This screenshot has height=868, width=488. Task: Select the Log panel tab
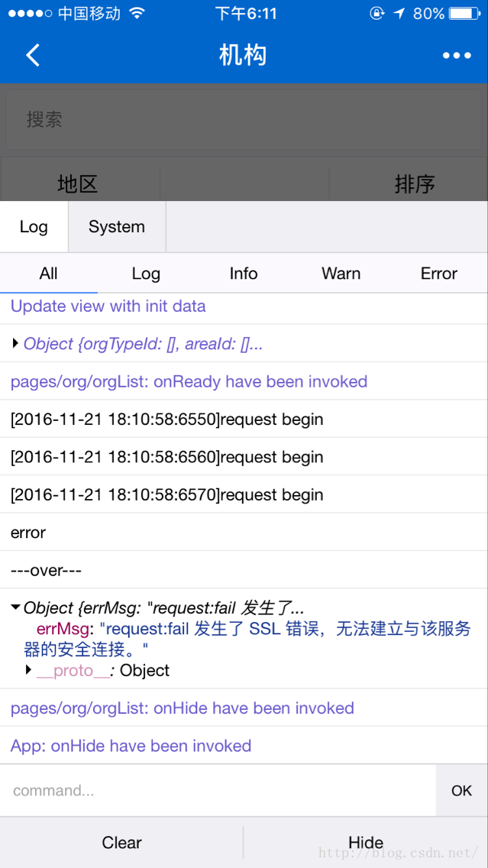[x=34, y=227]
